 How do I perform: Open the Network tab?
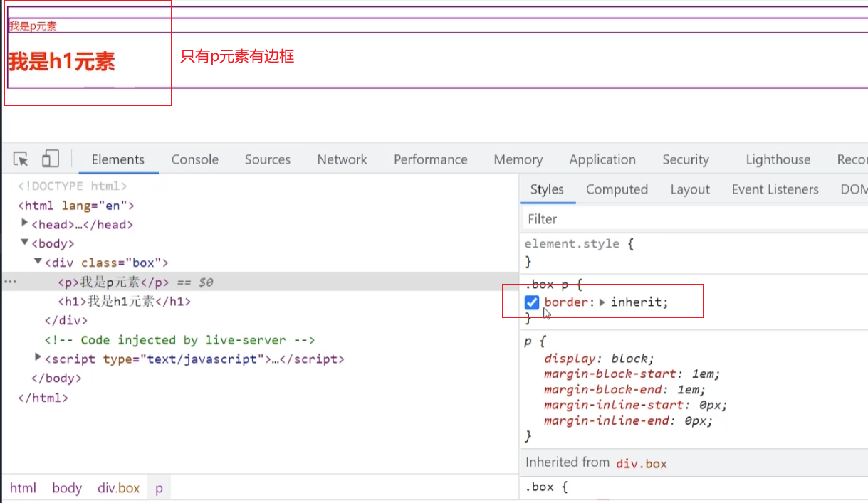(343, 159)
